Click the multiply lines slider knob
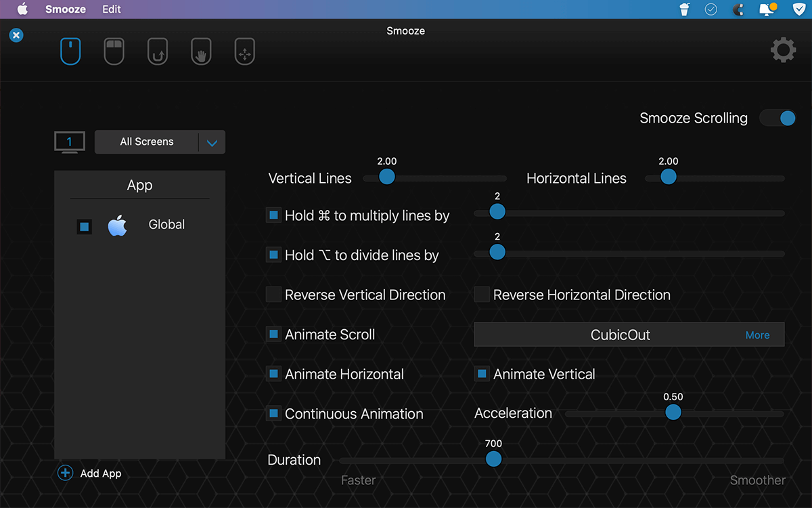The height and width of the screenshot is (508, 812). pyautogui.click(x=497, y=212)
